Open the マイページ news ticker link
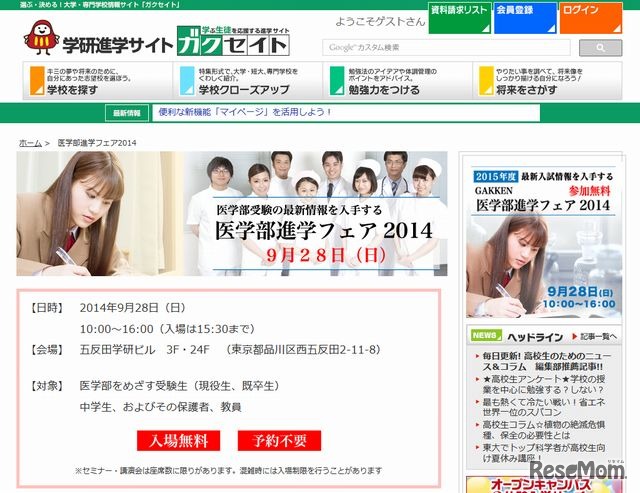 pos(245,112)
